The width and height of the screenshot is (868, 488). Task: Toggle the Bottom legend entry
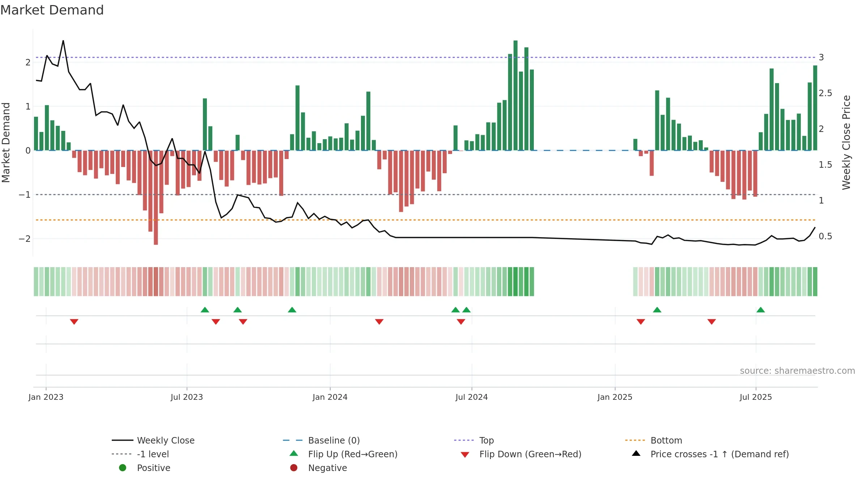pyautogui.click(x=654, y=440)
